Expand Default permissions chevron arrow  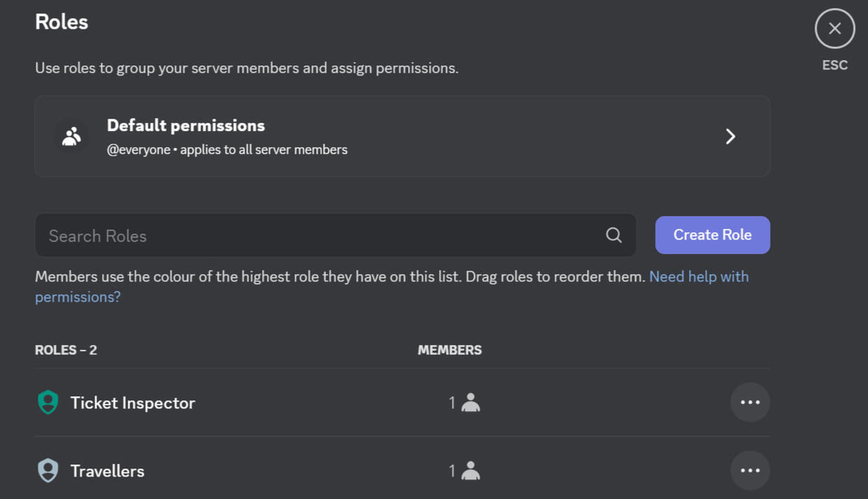pyautogui.click(x=730, y=136)
